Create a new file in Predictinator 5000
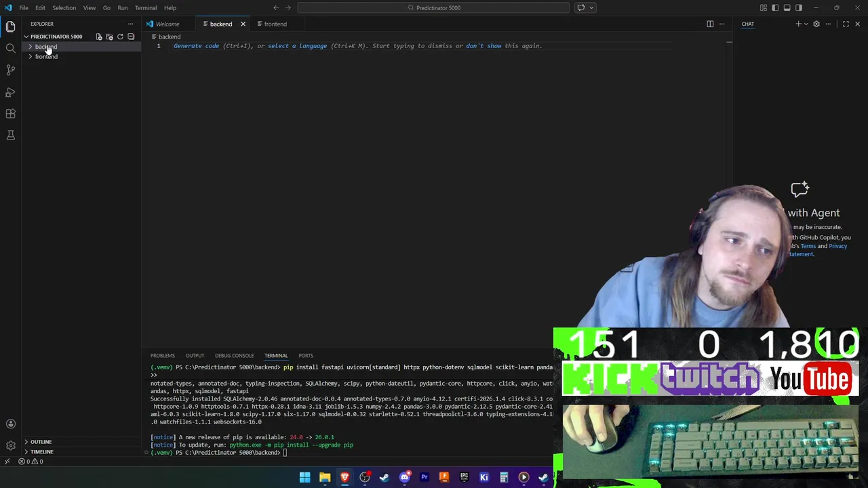 (99, 37)
